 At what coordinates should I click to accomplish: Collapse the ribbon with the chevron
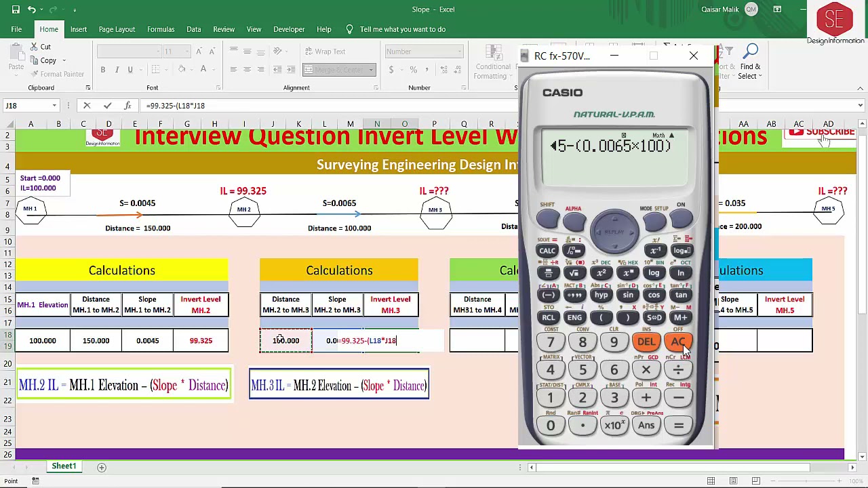[x=861, y=88]
